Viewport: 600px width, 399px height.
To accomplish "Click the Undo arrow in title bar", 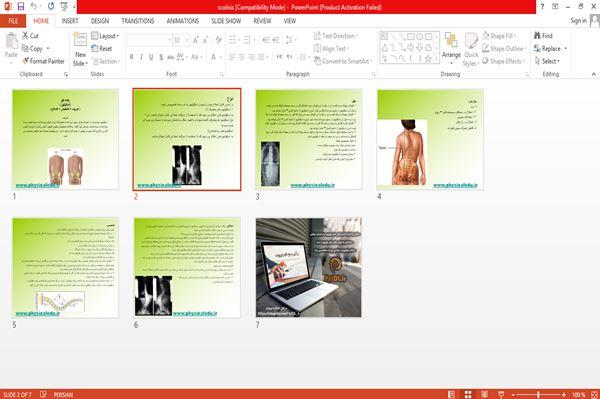I will [x=34, y=7].
